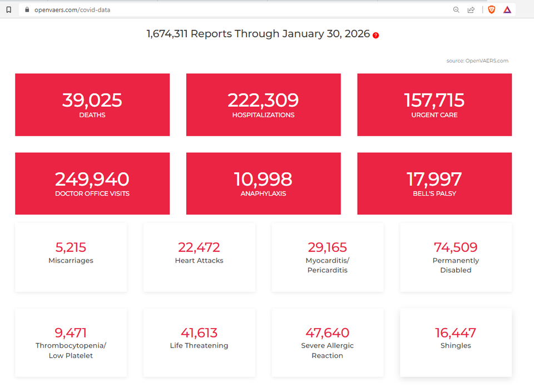Select the 222,309 Hospitalizations tile
Screen dimensions: 534x392
[263, 105]
